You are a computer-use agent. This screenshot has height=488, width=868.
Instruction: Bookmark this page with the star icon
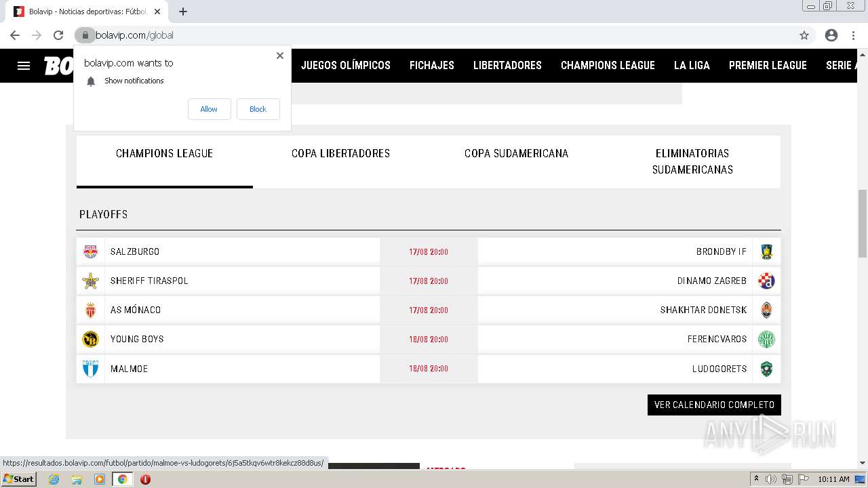coord(804,35)
